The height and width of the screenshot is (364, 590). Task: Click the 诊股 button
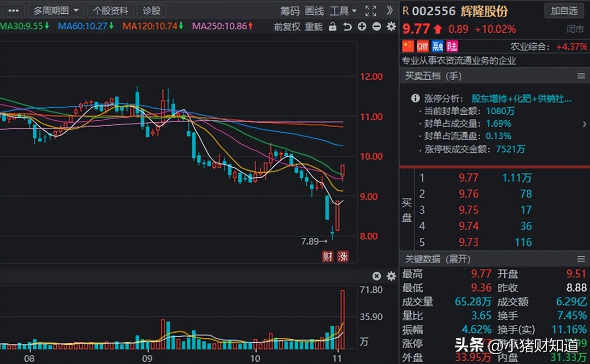(x=152, y=10)
